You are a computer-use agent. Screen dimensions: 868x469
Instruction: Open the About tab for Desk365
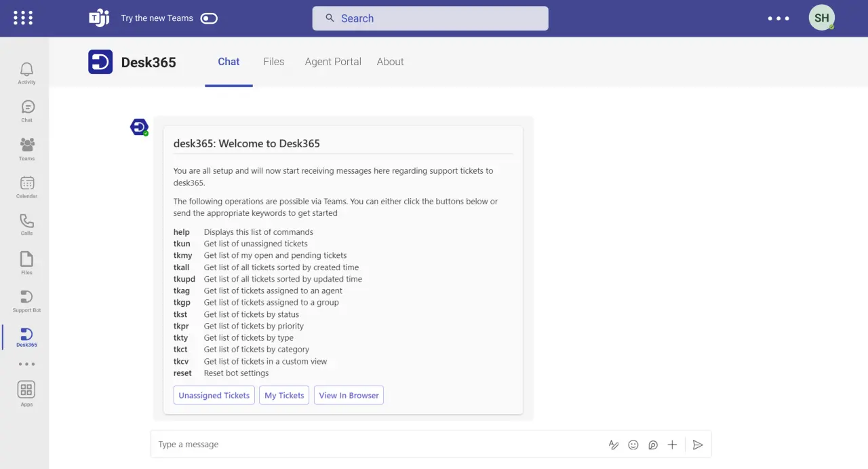pos(390,61)
